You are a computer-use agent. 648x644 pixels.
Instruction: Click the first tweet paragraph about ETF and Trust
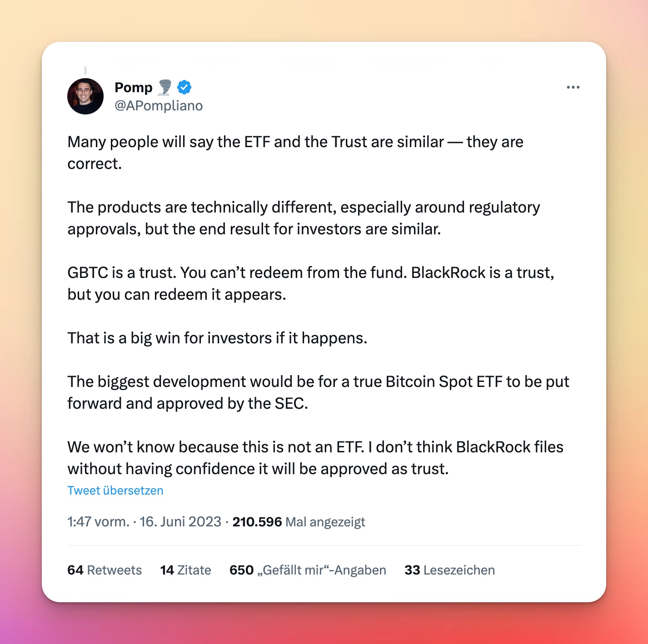click(295, 153)
